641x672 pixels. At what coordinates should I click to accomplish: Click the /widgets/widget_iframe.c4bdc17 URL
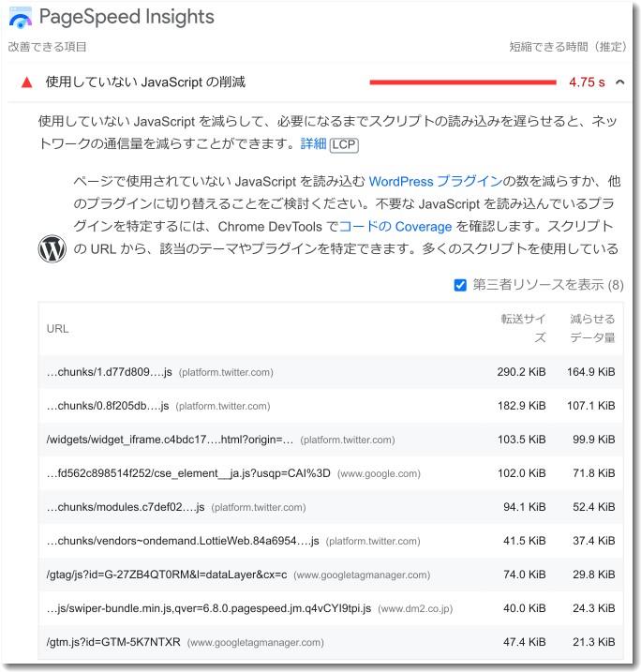tap(170, 440)
